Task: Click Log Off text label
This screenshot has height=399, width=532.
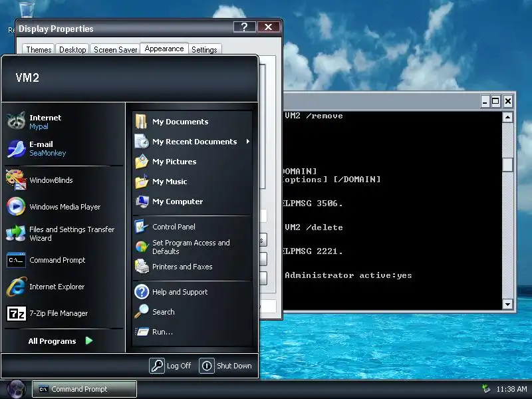Action: click(179, 366)
